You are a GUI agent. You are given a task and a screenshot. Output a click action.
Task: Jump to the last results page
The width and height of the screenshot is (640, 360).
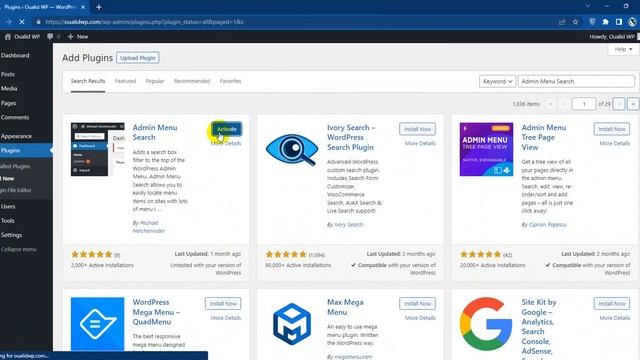(633, 104)
